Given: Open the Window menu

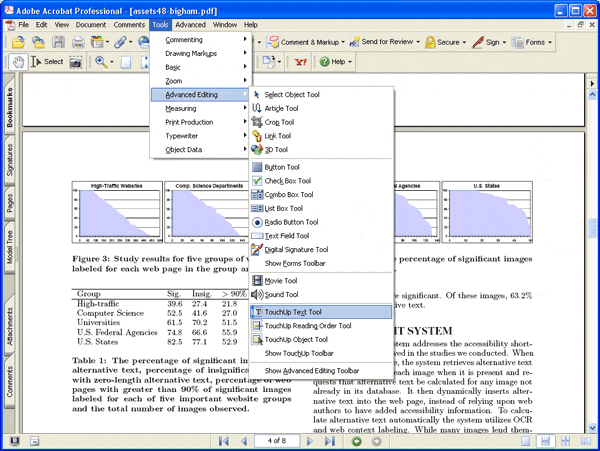Looking at the screenshot, I should (225, 25).
